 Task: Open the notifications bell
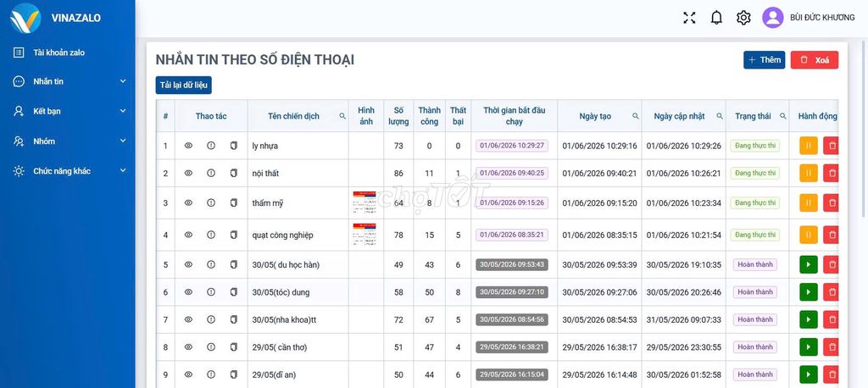tap(716, 18)
